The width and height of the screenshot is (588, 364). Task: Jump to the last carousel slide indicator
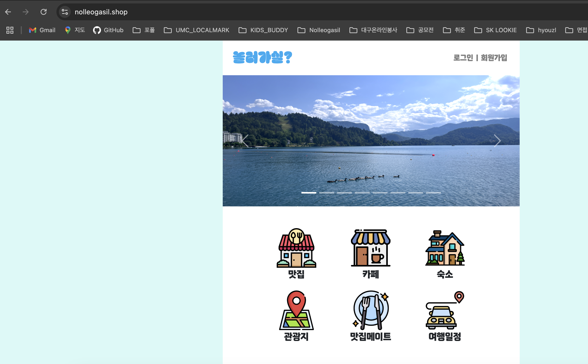point(433,193)
